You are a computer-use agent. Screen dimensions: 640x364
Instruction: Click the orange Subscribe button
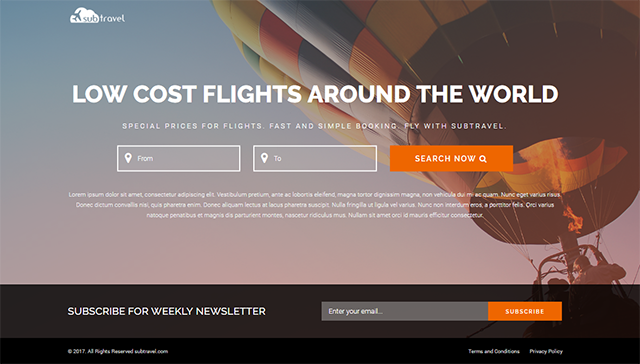[525, 311]
